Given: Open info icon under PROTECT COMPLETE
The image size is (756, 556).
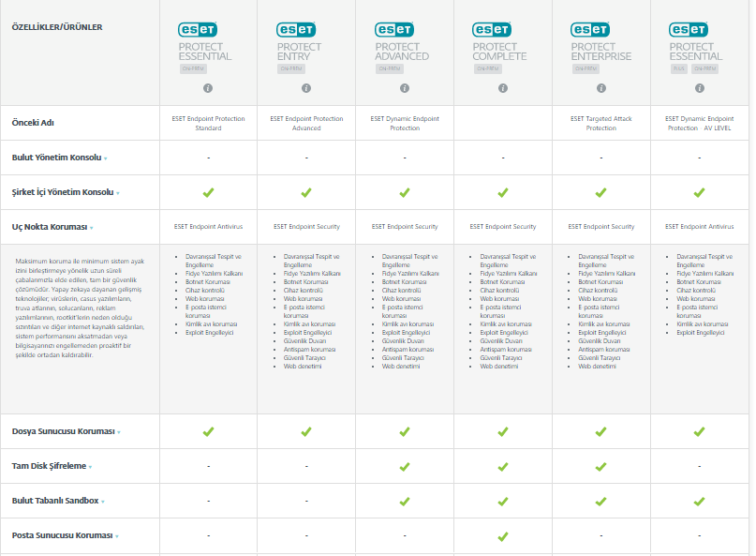Looking at the screenshot, I should coord(503,88).
